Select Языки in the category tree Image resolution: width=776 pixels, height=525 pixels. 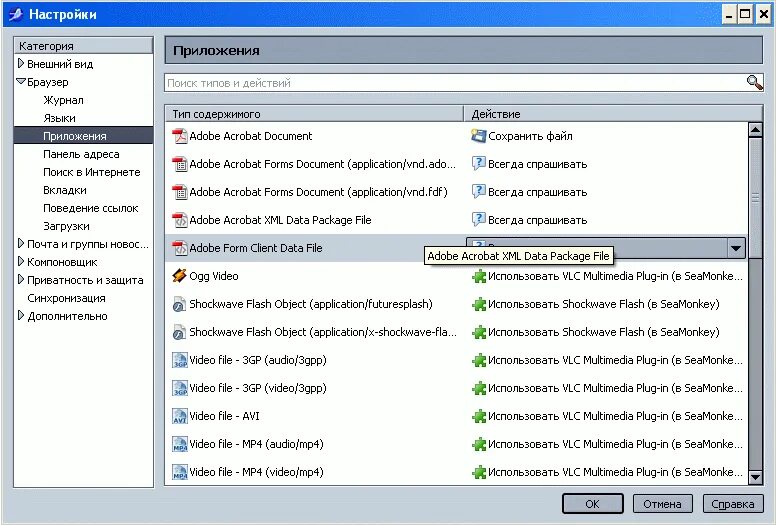59,118
